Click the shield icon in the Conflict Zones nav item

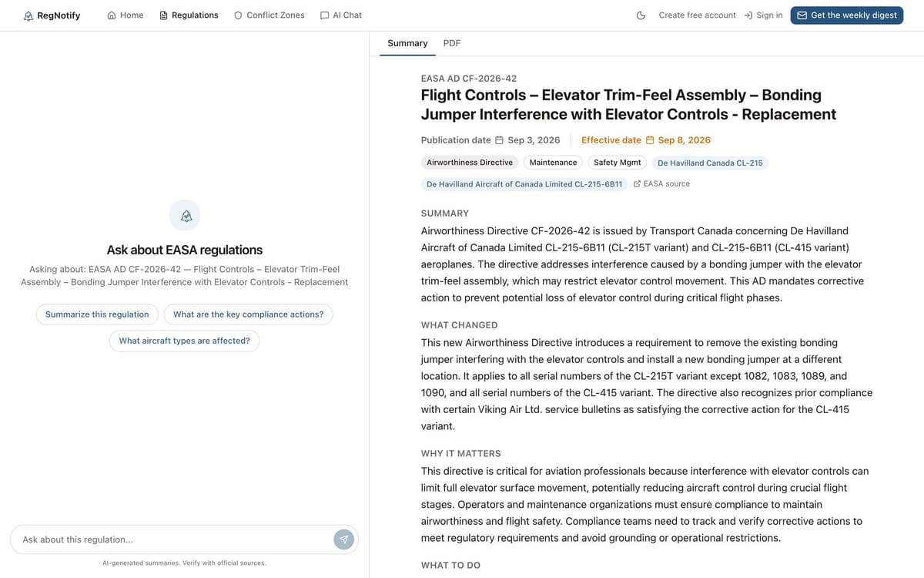(x=238, y=15)
